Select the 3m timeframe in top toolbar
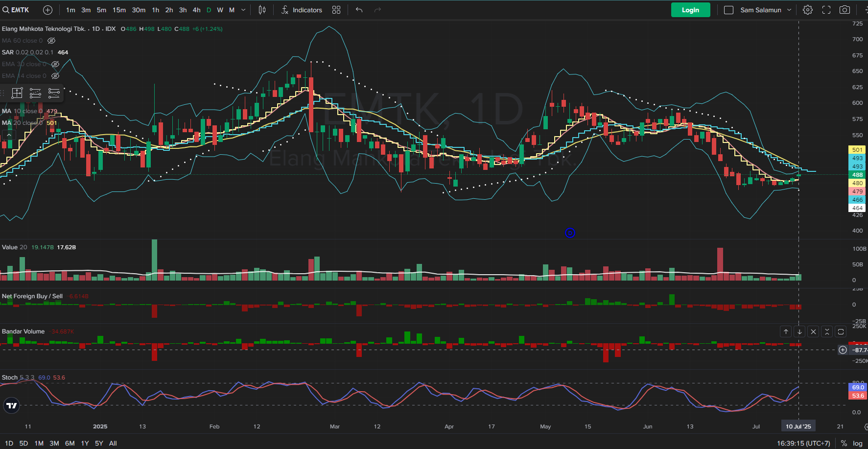 pyautogui.click(x=86, y=10)
